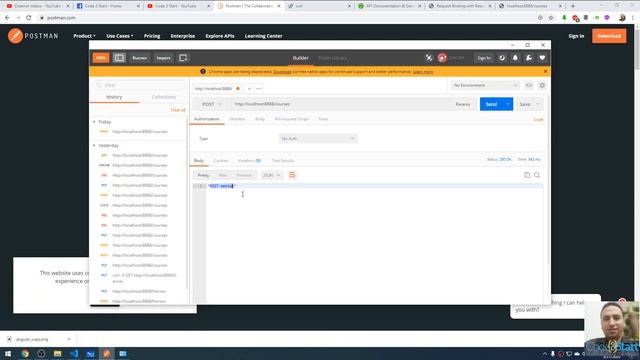Image resolution: width=640 pixels, height=360 pixels.
Task: Click the Params button
Action: 463,104
